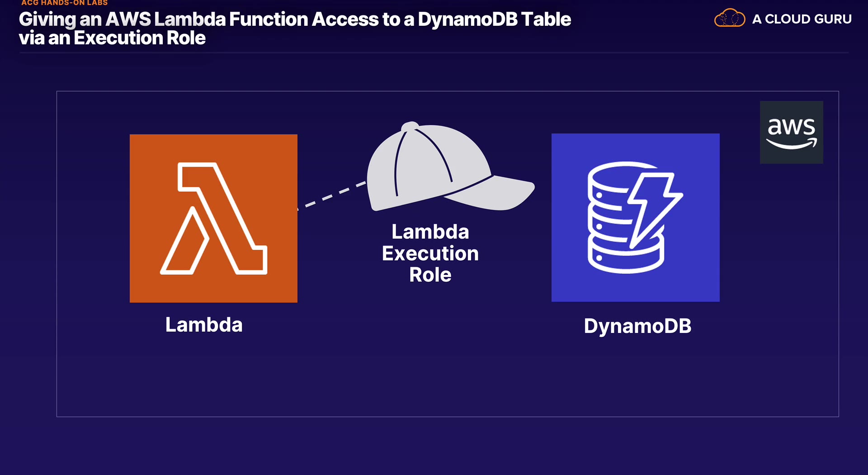Click the blue DynamoDB service icon
The image size is (868, 475).
[635, 217]
